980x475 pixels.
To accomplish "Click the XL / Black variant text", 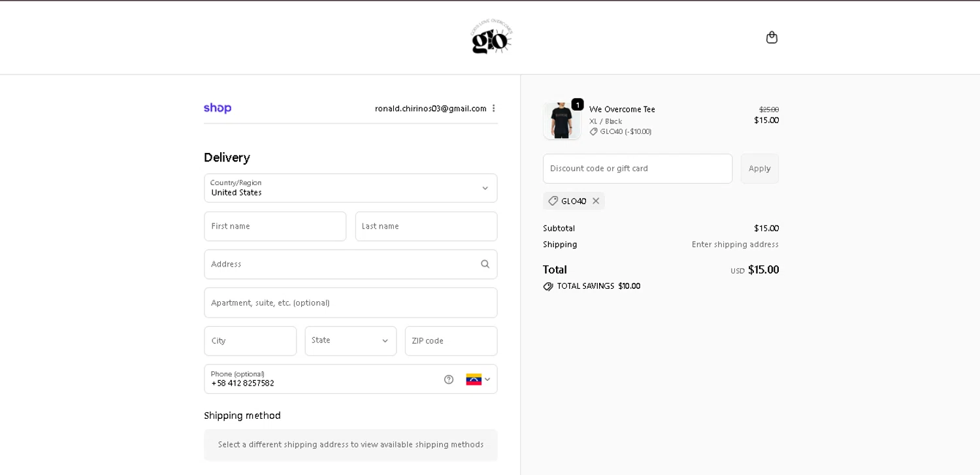I will (606, 122).
